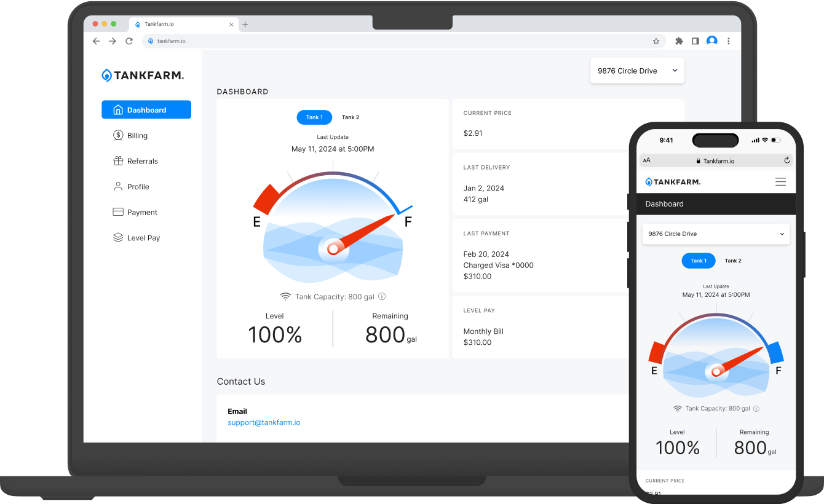Select Tank 2 on the phone screen
The width and height of the screenshot is (824, 504).
[x=732, y=261]
